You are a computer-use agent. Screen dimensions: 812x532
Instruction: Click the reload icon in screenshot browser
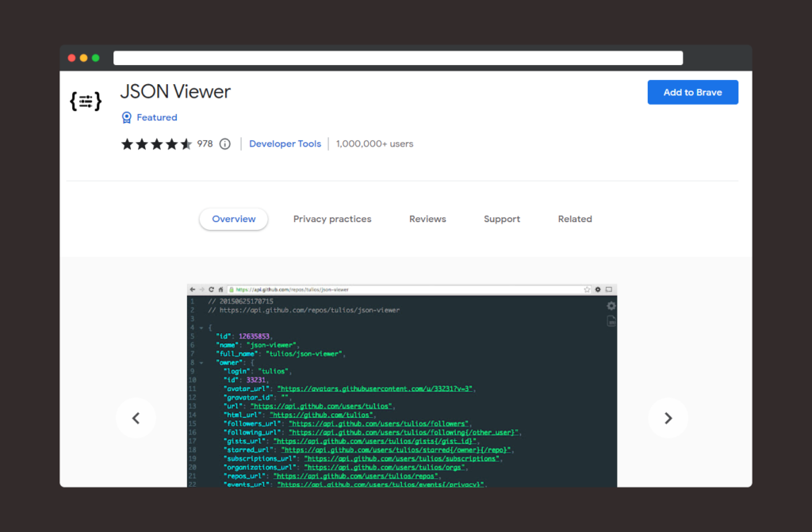pos(211,289)
